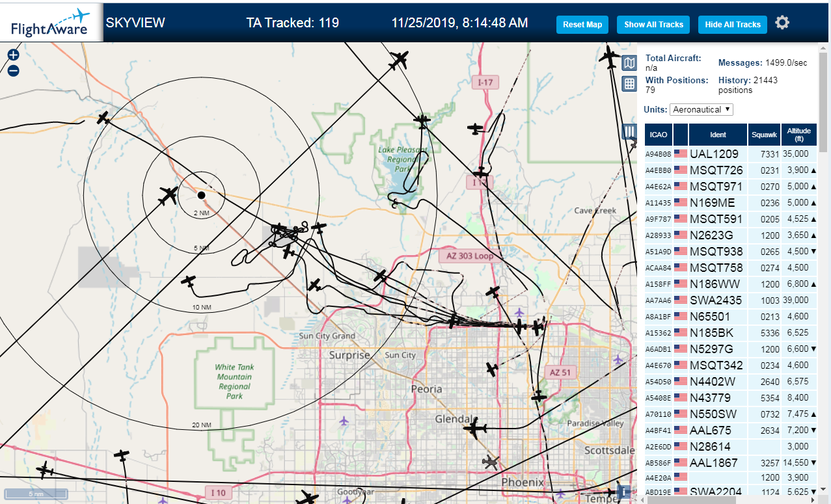This screenshot has width=831, height=504.
Task: Click the horizontal scrollbar left arrow
Action: tap(643, 499)
